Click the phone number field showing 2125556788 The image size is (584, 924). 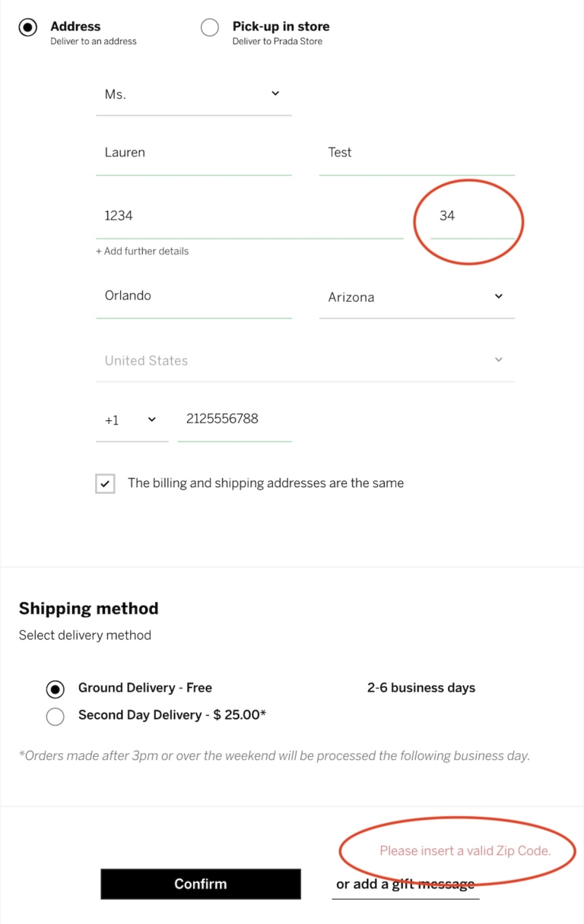[x=234, y=419]
